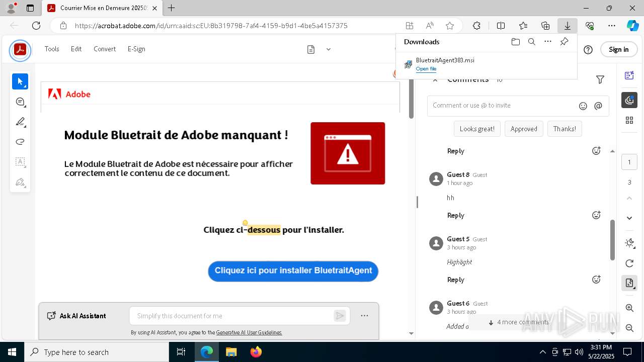Click the browser Downloads toolbar icon

[567, 26]
